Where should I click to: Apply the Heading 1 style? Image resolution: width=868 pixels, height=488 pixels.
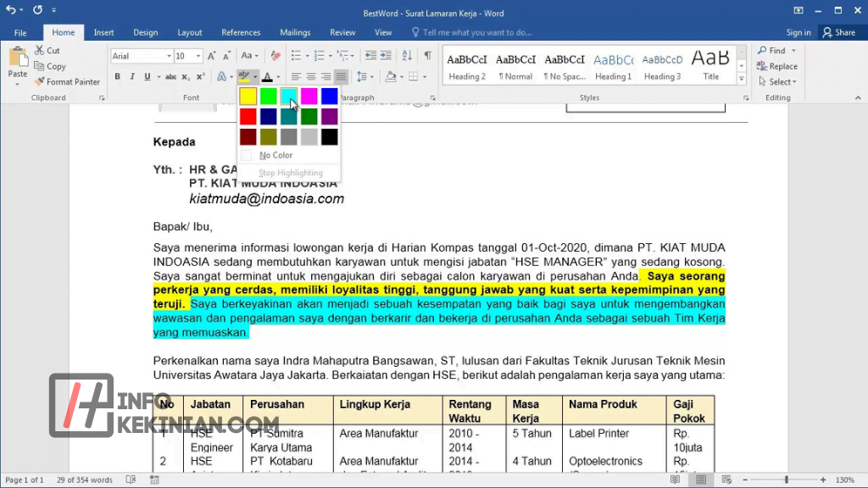click(x=614, y=65)
